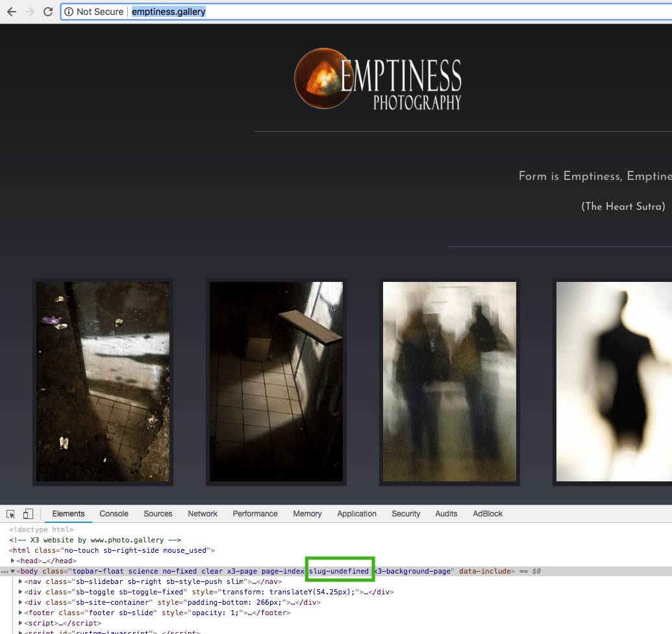Open the second thumbnail with tiled floor and plank
This screenshot has width=672, height=634.
[x=276, y=381]
